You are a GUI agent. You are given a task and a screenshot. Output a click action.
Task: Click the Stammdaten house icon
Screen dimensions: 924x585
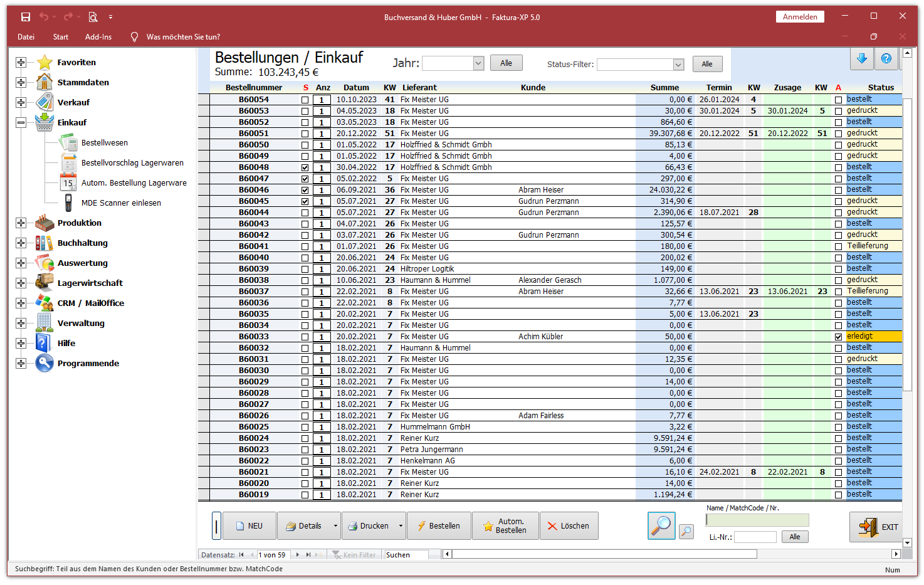(45, 82)
